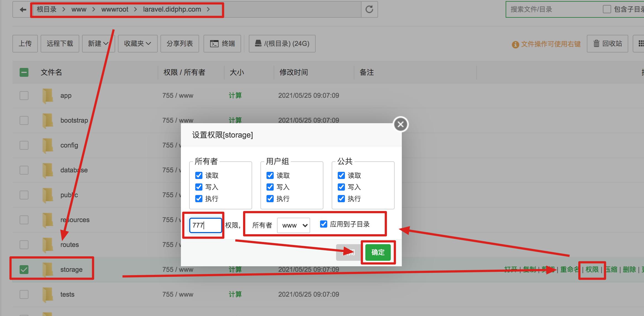Toggle 所有者 写入 permission checkbox
The image size is (644, 316).
point(199,187)
